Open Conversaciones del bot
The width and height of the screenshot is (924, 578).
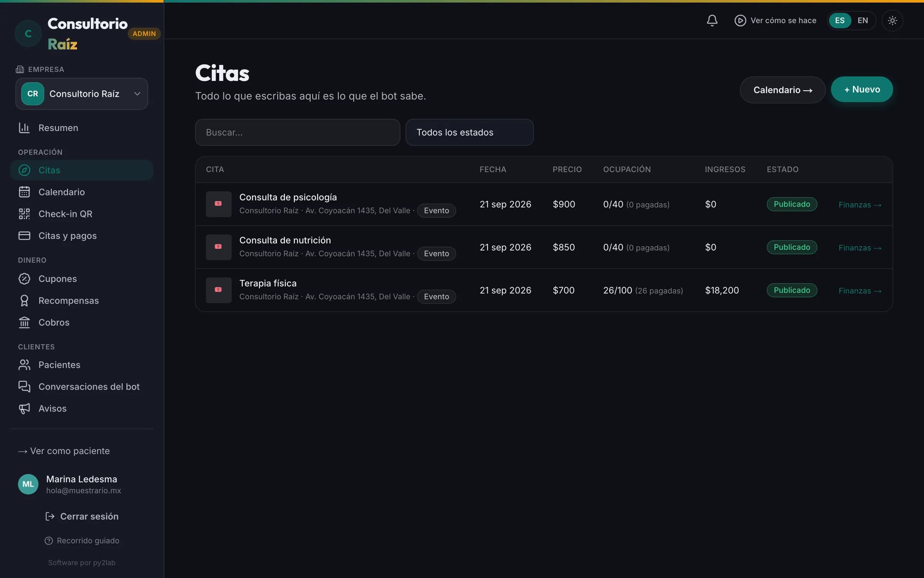point(82,386)
